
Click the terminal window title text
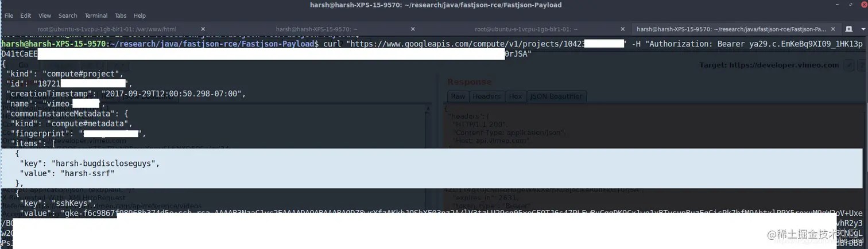coord(435,5)
